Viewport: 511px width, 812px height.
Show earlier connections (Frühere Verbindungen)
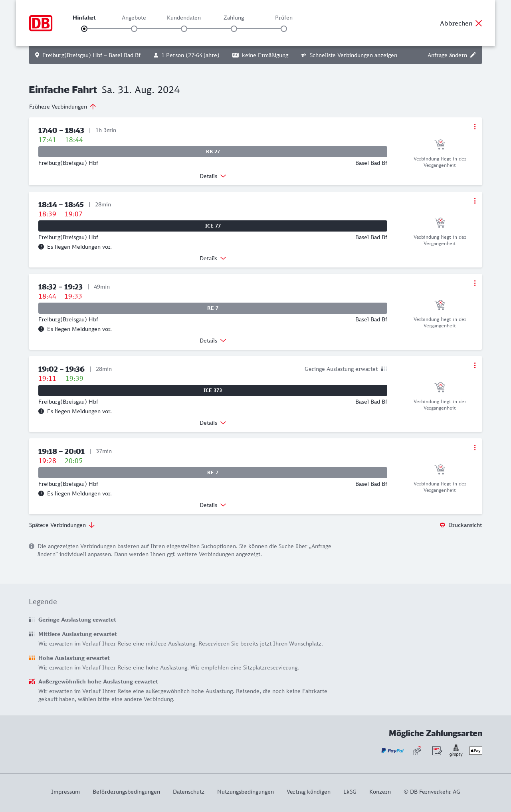pos(62,107)
